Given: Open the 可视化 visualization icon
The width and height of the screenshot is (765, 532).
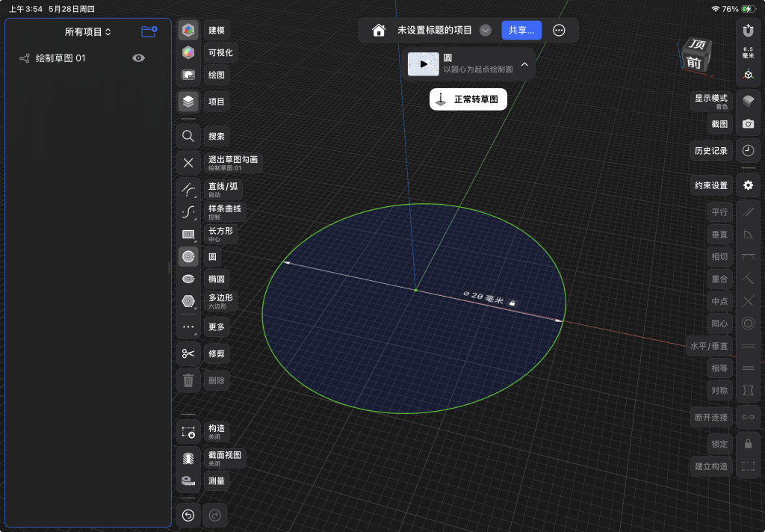Looking at the screenshot, I should pos(188,52).
